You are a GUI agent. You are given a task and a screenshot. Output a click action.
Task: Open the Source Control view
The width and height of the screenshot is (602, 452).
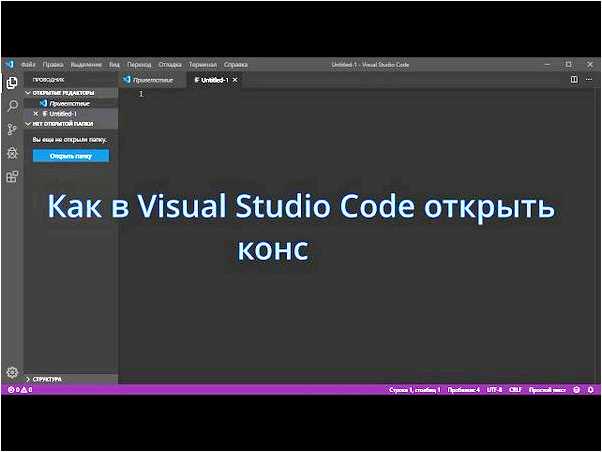(12, 129)
